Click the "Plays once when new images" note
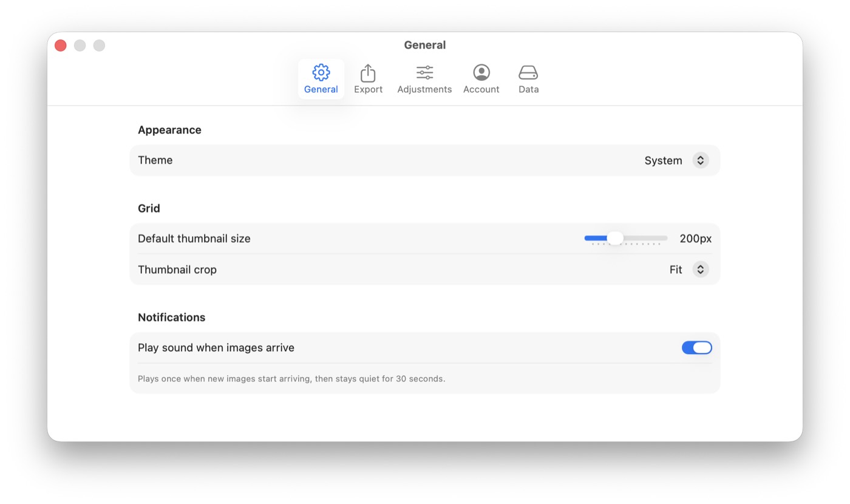 (x=291, y=378)
